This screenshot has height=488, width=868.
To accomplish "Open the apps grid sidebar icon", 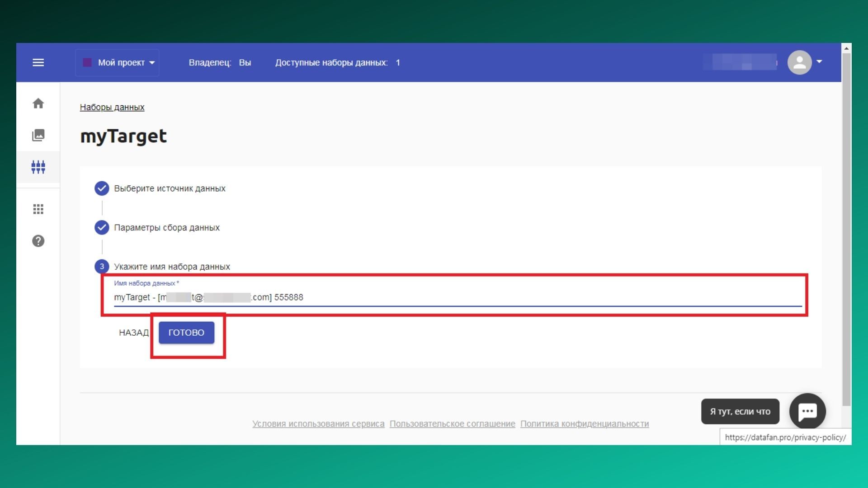I will click(x=38, y=209).
